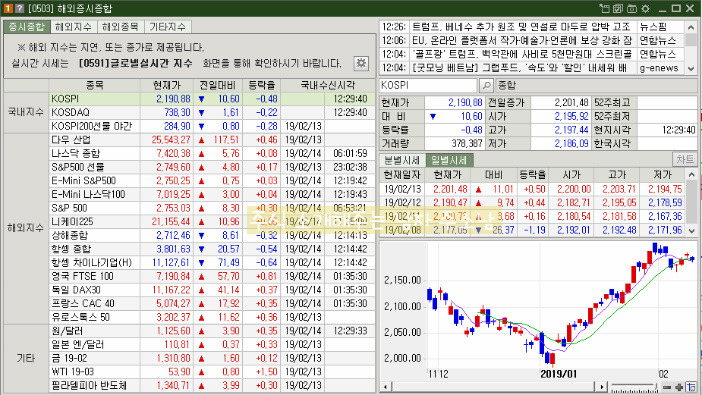The image size is (702, 395).
Task: Click the checklist window icon in title bar
Action: [618, 9]
